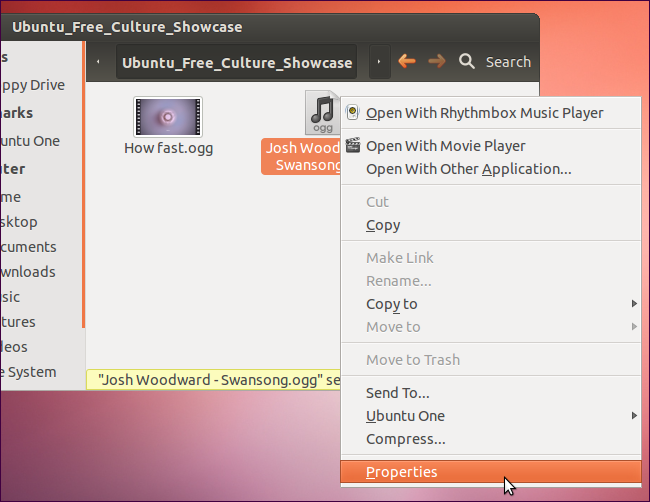Choose Compress menu entry
Image resolution: width=650 pixels, height=502 pixels.
(491, 439)
